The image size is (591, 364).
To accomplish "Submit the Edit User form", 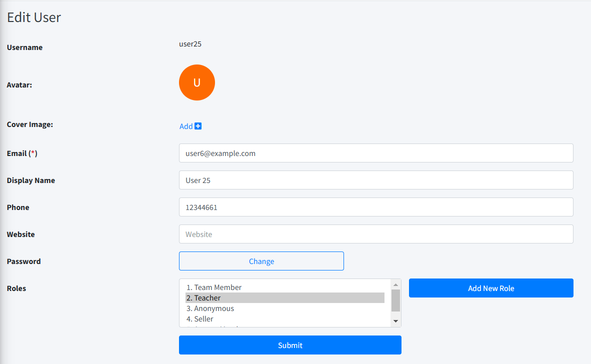I will pyautogui.click(x=290, y=345).
